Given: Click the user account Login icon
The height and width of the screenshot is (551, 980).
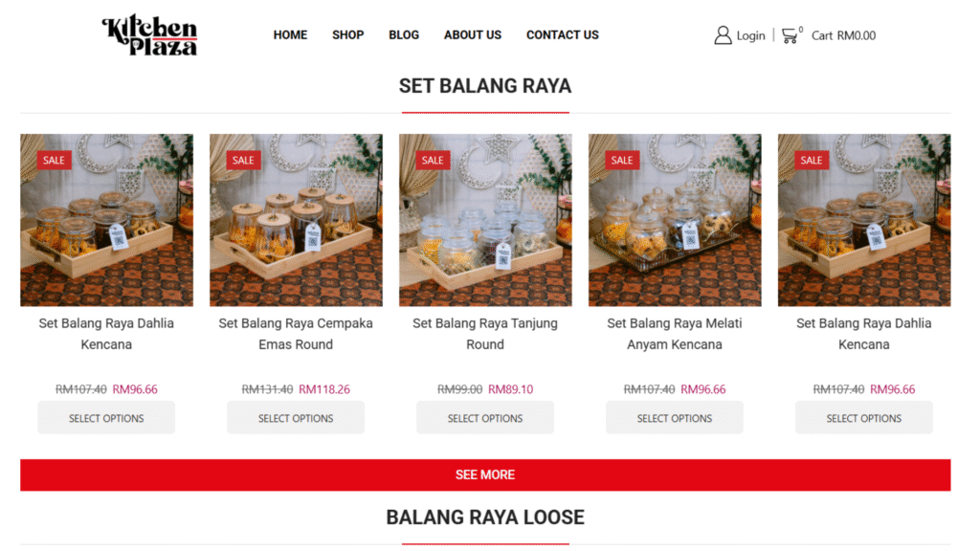Looking at the screenshot, I should pyautogui.click(x=723, y=35).
